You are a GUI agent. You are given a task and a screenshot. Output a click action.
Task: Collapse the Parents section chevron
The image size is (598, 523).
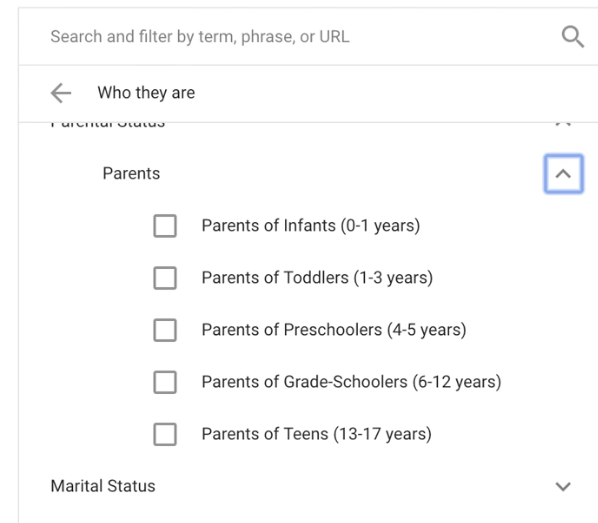point(563,174)
